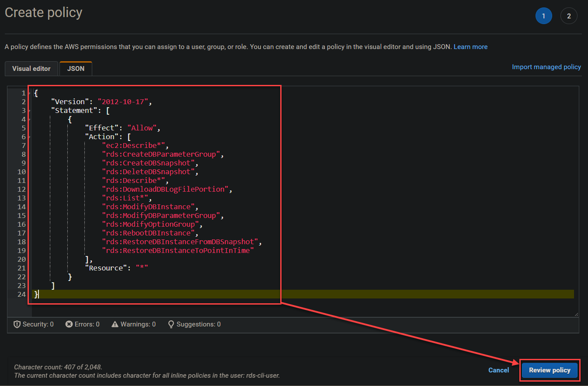Go to step 2 circle indicator
The image size is (588, 386).
point(569,16)
